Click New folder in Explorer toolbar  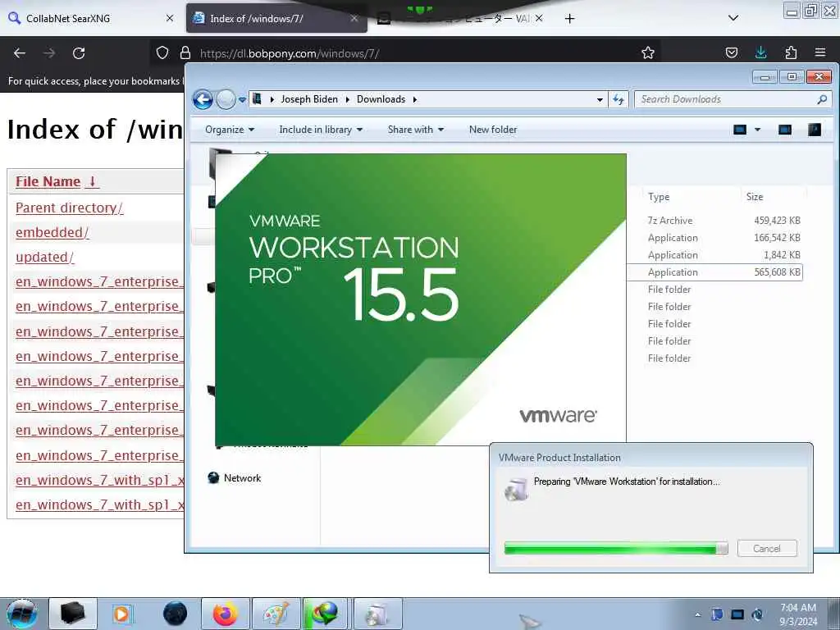point(493,130)
